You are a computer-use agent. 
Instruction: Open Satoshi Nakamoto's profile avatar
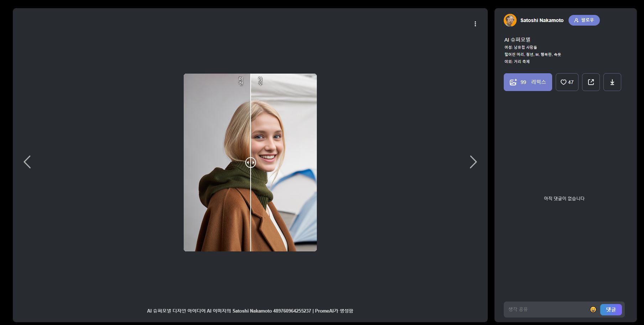click(x=510, y=20)
